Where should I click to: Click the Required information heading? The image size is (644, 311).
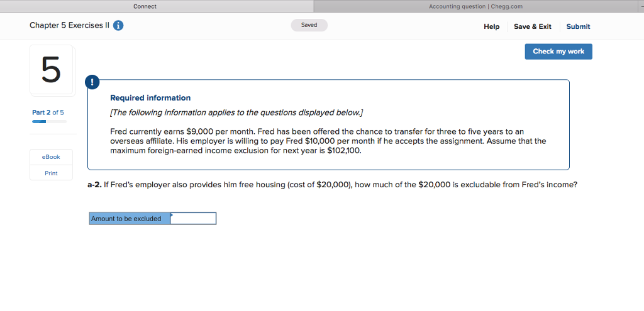pyautogui.click(x=150, y=98)
